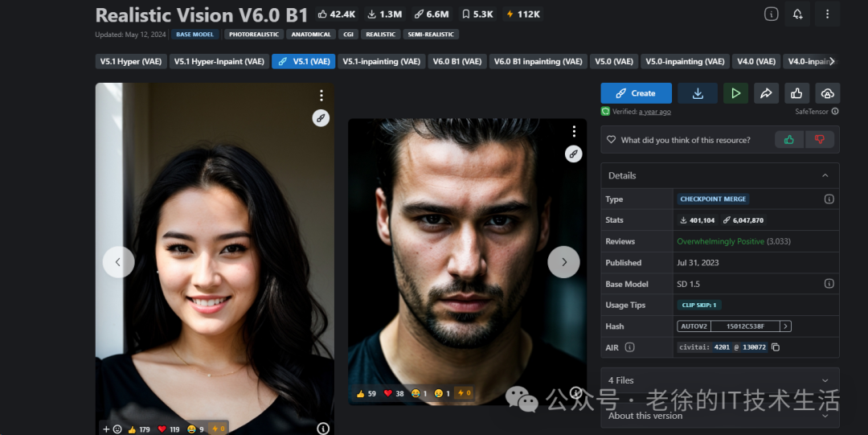The width and height of the screenshot is (868, 435).
Task: Open the page three-dot menu next to bell
Action: [827, 14]
